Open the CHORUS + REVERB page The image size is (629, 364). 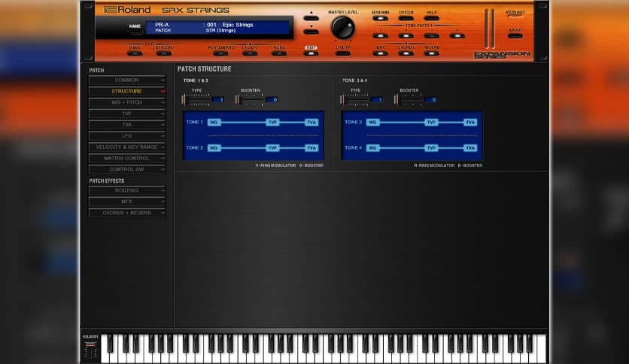126,213
